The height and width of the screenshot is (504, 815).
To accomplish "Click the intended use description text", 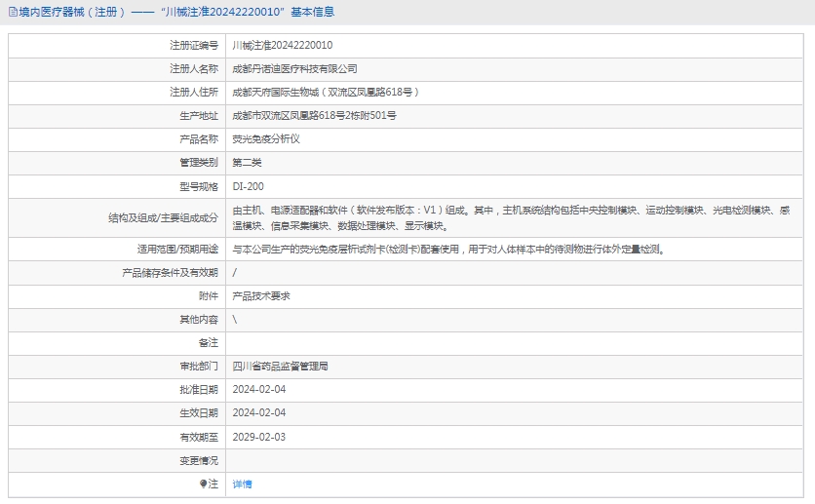I will tap(448, 249).
